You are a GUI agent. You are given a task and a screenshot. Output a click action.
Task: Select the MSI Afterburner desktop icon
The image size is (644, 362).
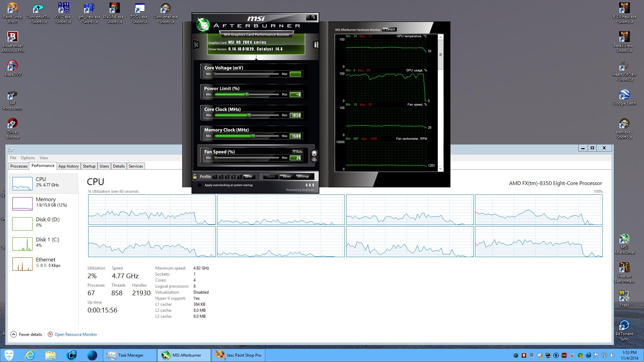pyautogui.click(x=624, y=244)
